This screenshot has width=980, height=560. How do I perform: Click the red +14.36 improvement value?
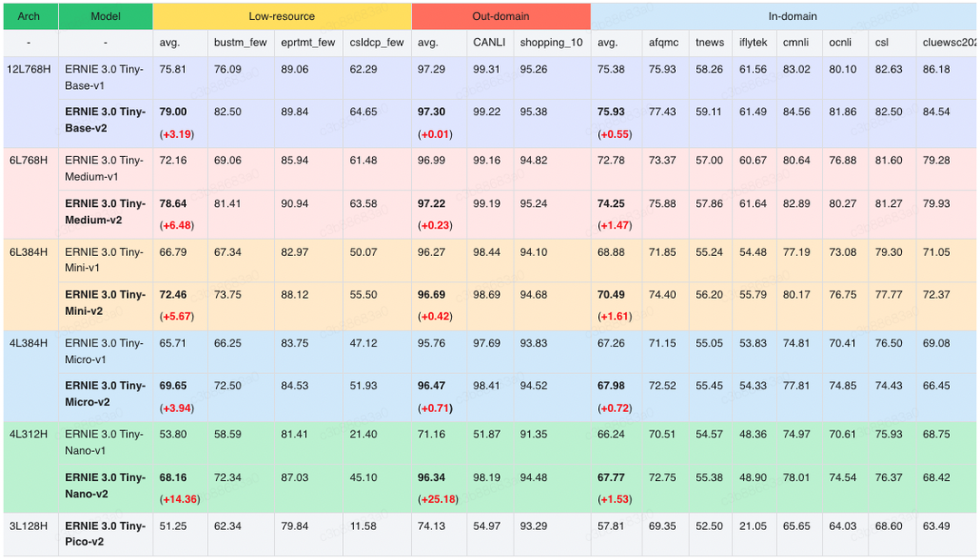pyautogui.click(x=180, y=500)
